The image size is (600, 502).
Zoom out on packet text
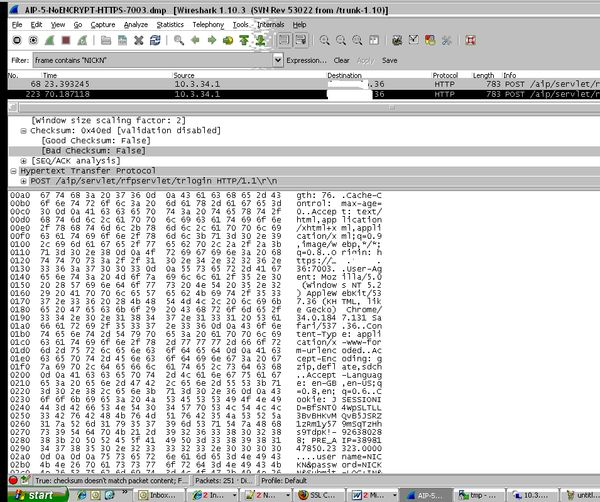click(x=341, y=40)
